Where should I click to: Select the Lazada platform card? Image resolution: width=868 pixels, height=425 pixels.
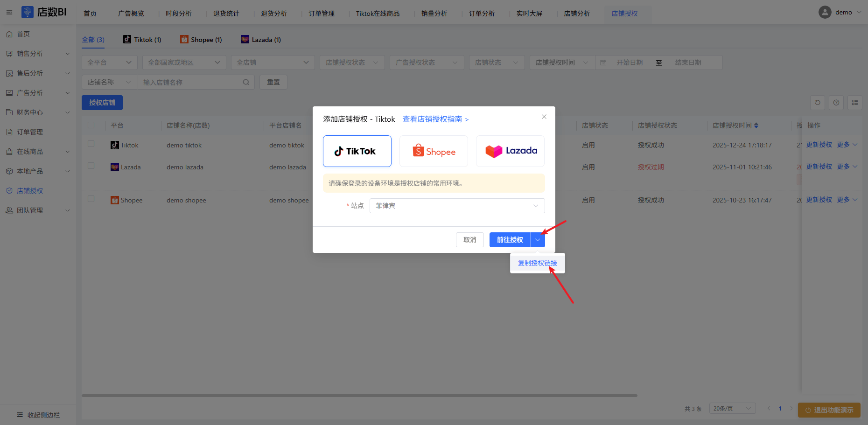click(x=510, y=151)
